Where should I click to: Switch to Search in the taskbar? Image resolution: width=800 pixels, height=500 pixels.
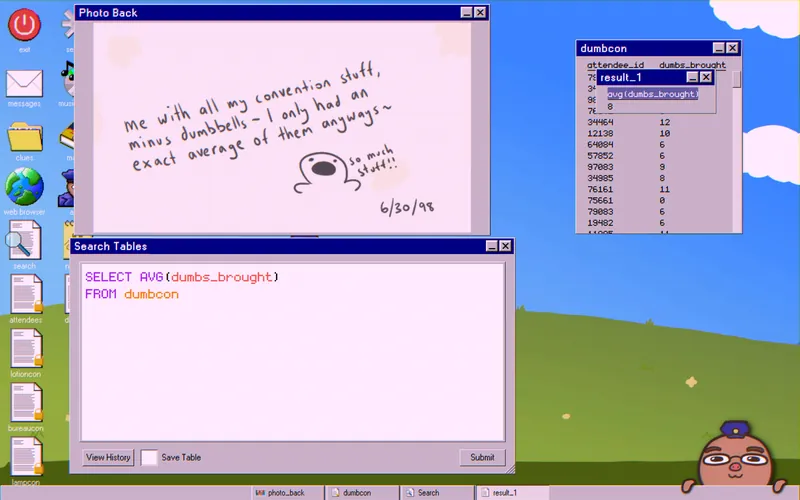(x=437, y=493)
